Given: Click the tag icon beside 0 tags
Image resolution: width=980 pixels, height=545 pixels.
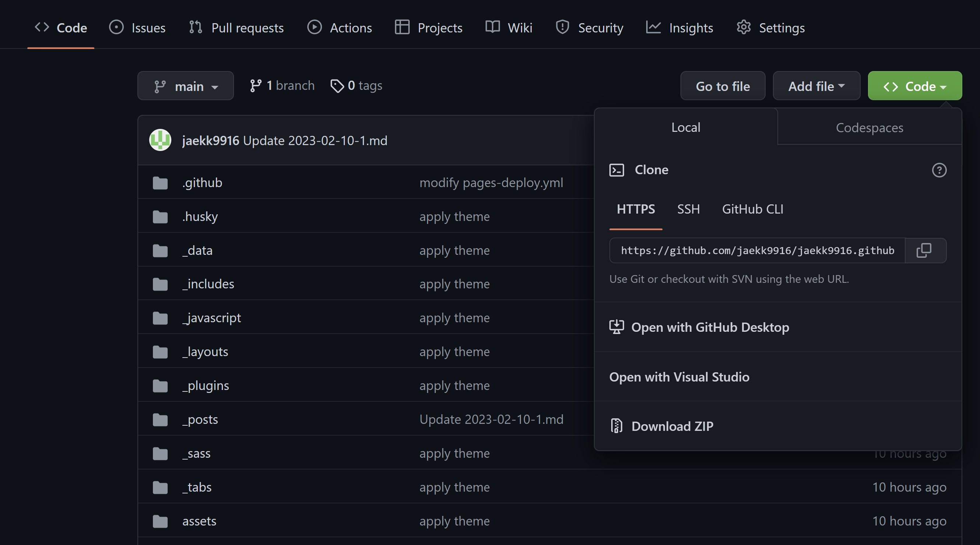Looking at the screenshot, I should 337,85.
